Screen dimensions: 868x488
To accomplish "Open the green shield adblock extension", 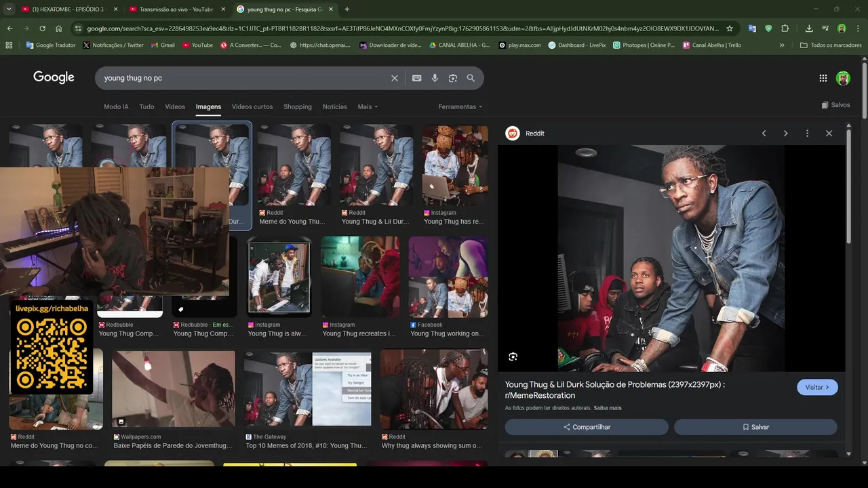I will [768, 28].
